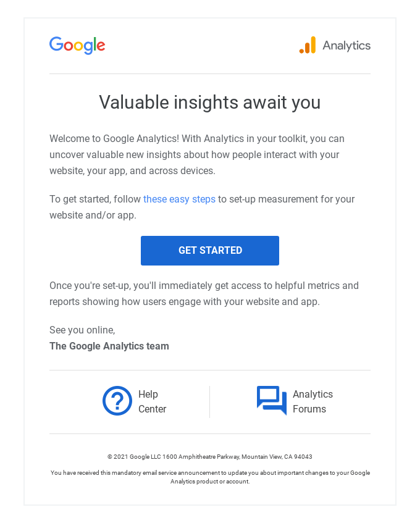Select 'The Google Analytics team' signature
The image size is (420, 523).
[x=109, y=346]
